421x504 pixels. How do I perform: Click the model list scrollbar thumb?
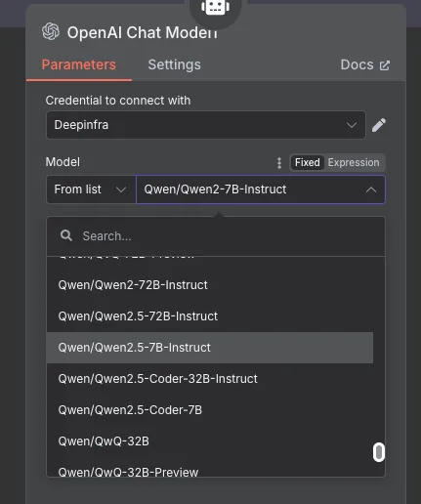pyautogui.click(x=379, y=452)
